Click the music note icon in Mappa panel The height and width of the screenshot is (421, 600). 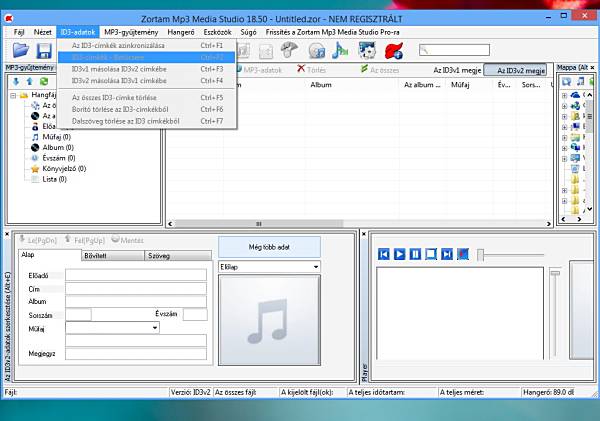pyautogui.click(x=580, y=81)
